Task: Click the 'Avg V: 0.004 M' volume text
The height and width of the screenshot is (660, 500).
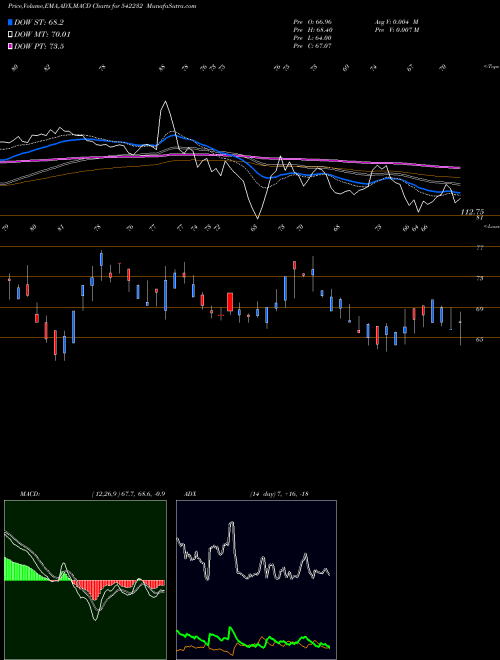Action: pos(396,22)
